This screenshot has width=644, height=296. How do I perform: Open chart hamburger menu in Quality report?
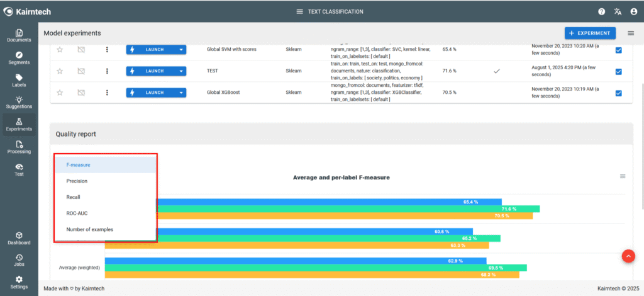pos(623,176)
